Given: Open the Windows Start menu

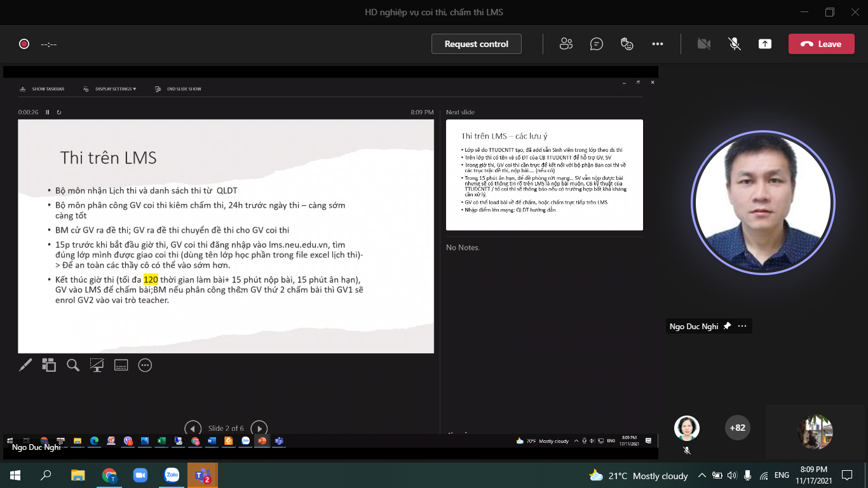Looking at the screenshot, I should tap(15, 475).
